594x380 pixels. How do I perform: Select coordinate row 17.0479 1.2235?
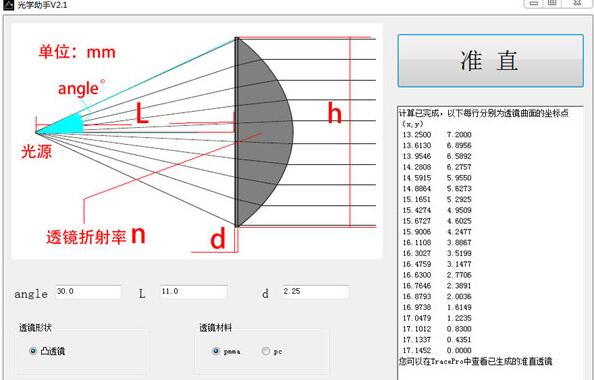click(437, 318)
